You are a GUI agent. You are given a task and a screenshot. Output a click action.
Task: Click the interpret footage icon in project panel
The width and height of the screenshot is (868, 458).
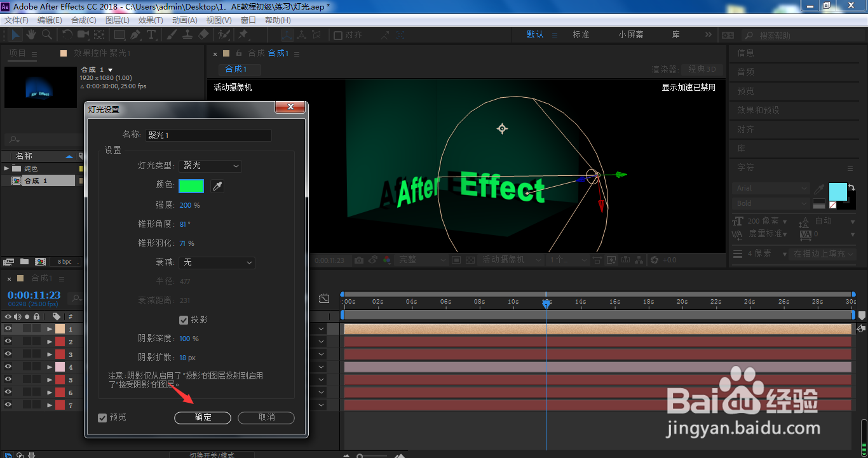[x=9, y=261]
